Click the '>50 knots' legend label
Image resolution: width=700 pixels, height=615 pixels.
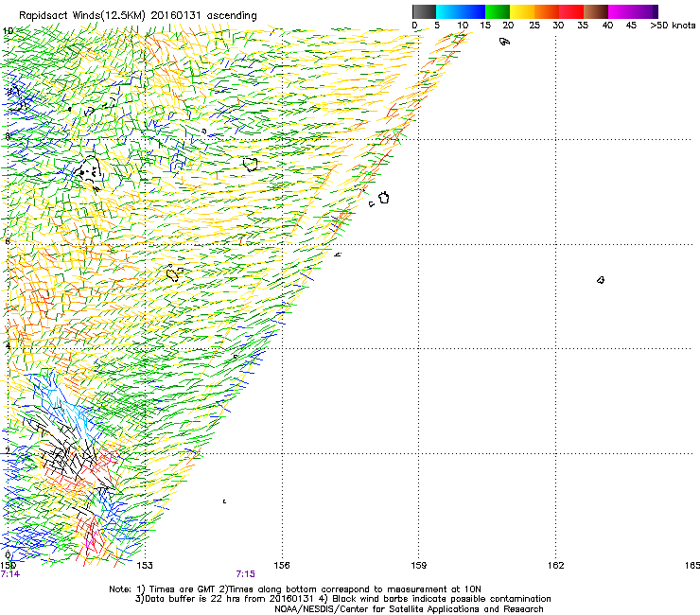pos(673,26)
